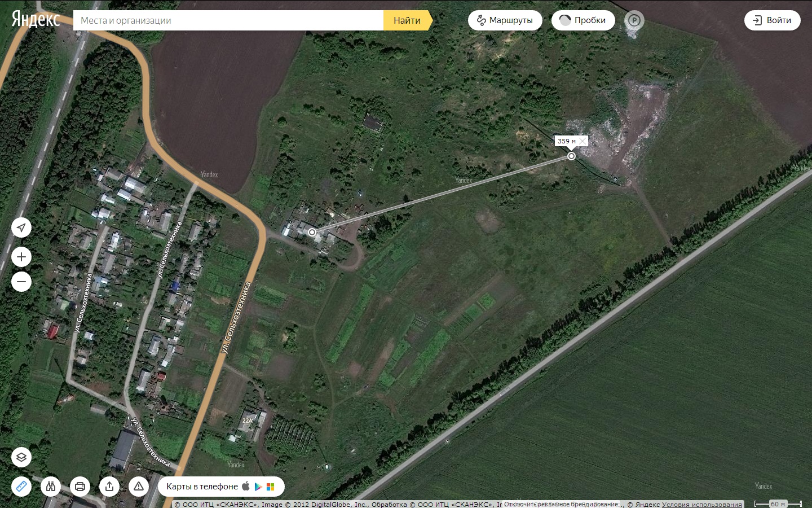Image resolution: width=812 pixels, height=508 pixels.
Task: Open the share map icon
Action: point(109,486)
